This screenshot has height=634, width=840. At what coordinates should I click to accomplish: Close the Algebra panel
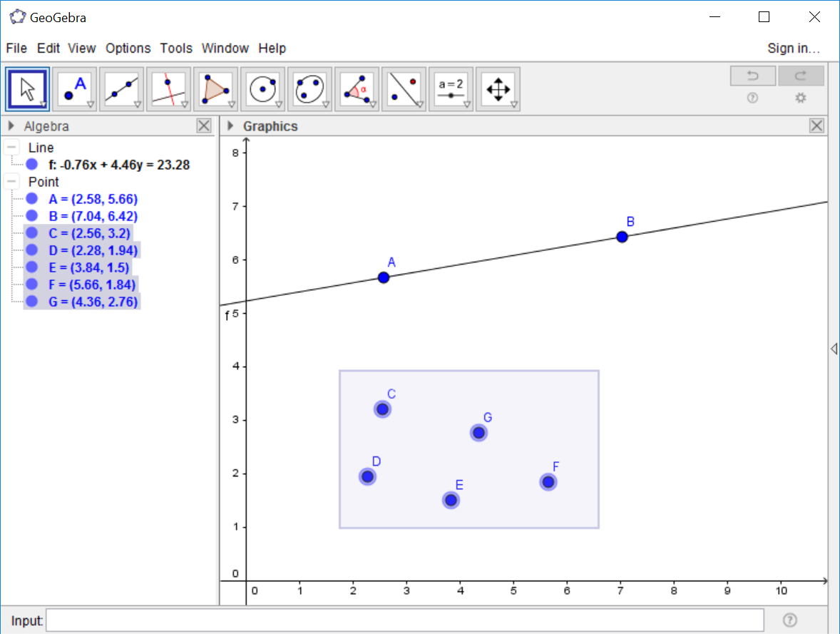[204, 125]
